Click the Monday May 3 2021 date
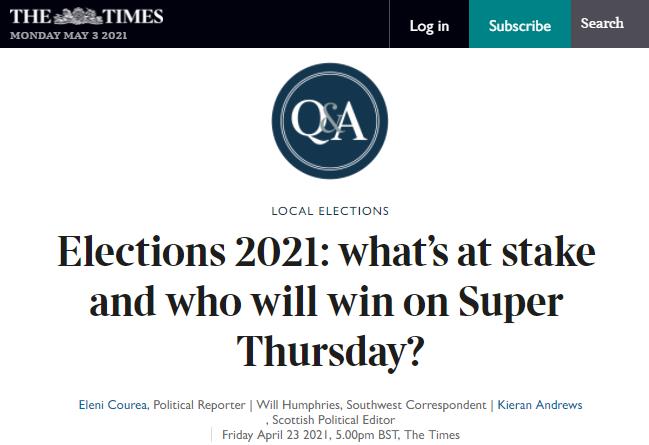 [69, 36]
